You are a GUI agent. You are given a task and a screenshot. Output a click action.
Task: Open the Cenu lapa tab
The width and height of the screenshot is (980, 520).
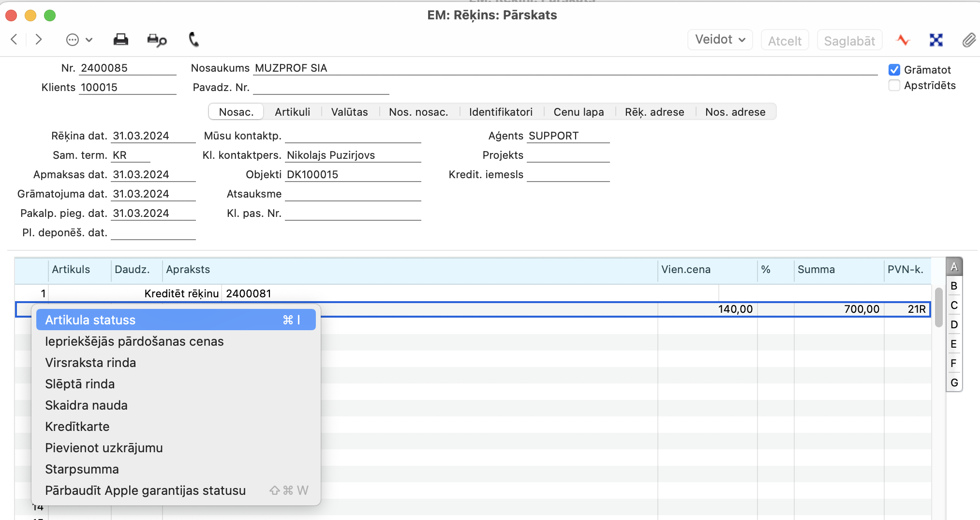[x=579, y=112]
